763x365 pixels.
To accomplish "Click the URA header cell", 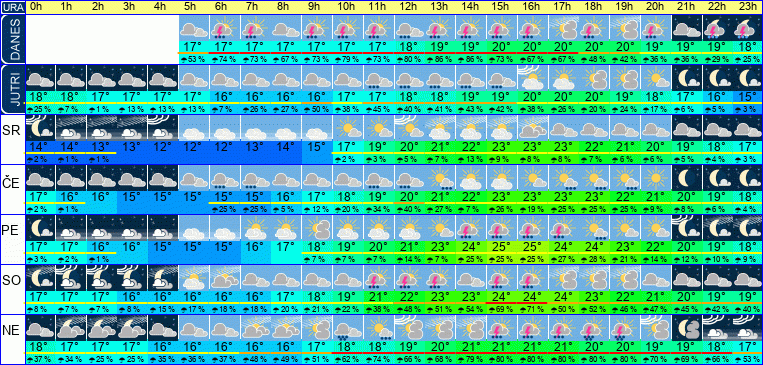I will [12, 7].
